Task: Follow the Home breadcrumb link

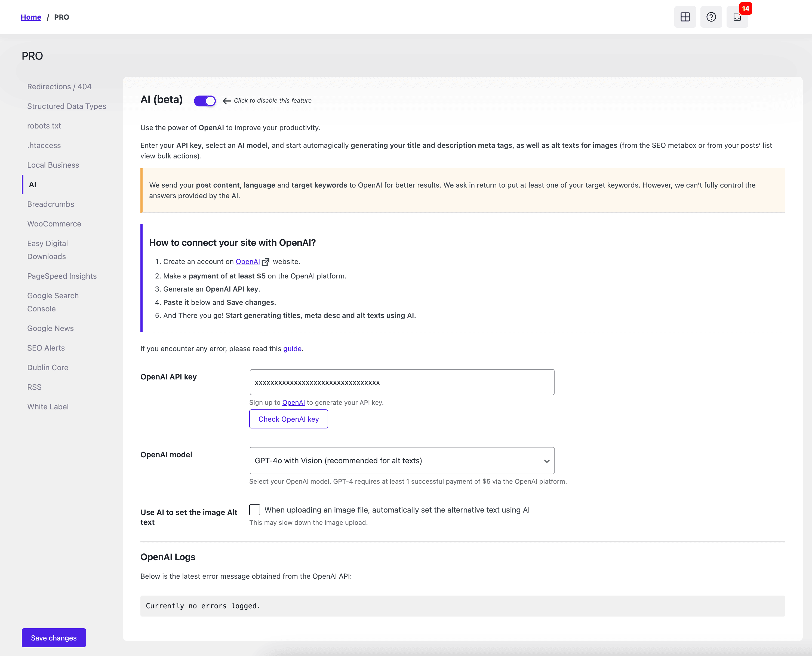Action: tap(31, 17)
